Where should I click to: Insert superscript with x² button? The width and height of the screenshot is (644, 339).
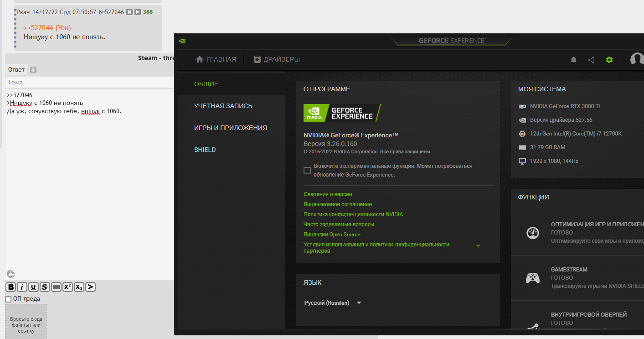[67, 287]
